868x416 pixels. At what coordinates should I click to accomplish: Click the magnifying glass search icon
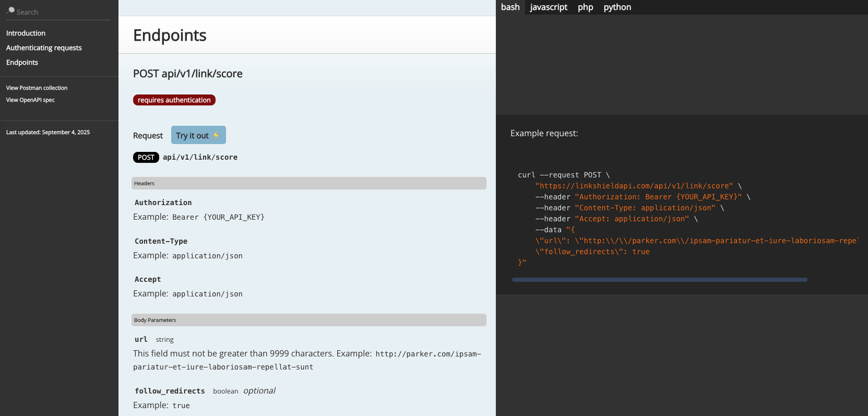click(10, 11)
